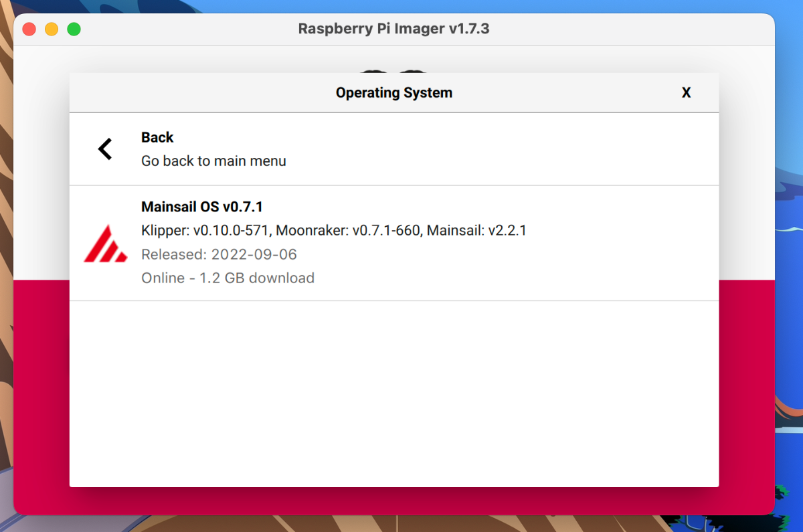Click the Klipper and Moonraker version line
Viewport: 803px width, 532px height.
334,230
